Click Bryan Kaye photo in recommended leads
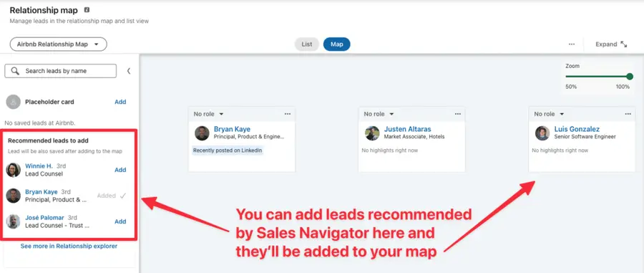The width and height of the screenshot is (644, 273). (x=13, y=196)
